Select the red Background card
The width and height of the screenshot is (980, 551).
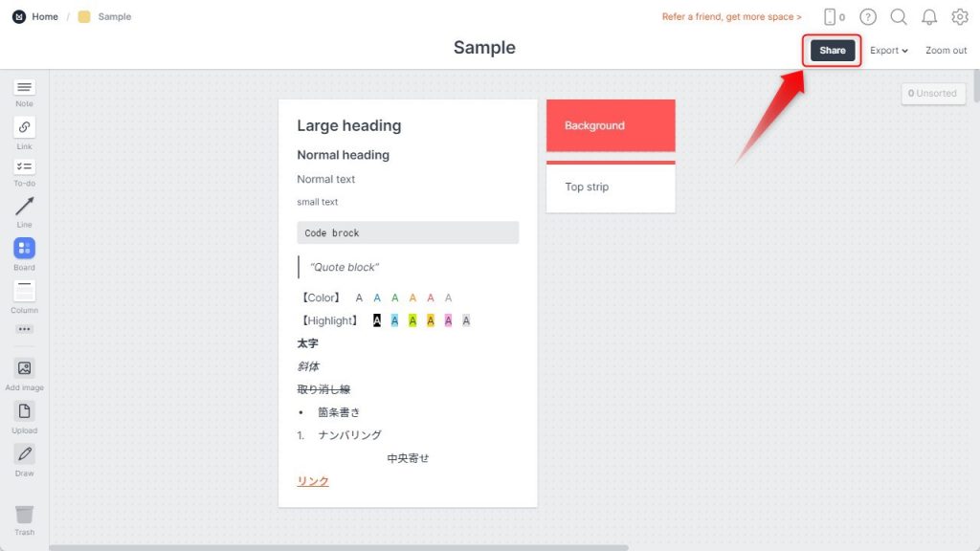click(x=611, y=125)
